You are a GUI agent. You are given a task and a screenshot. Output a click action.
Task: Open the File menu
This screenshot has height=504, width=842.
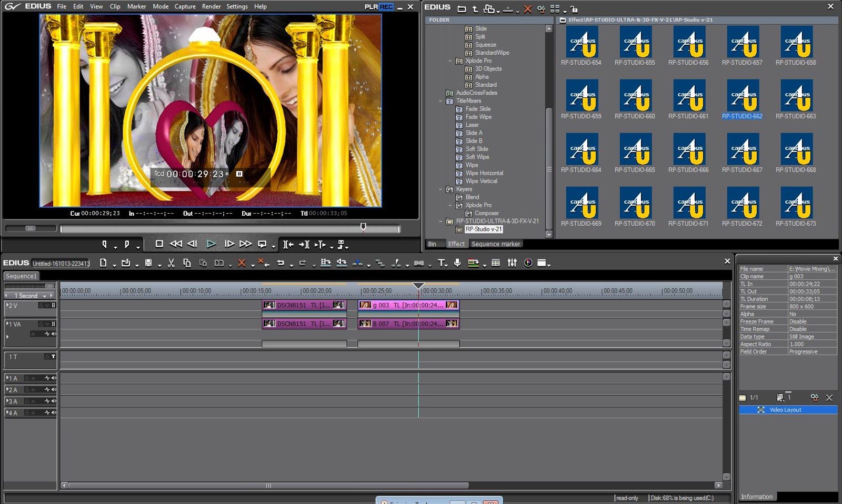tap(62, 6)
